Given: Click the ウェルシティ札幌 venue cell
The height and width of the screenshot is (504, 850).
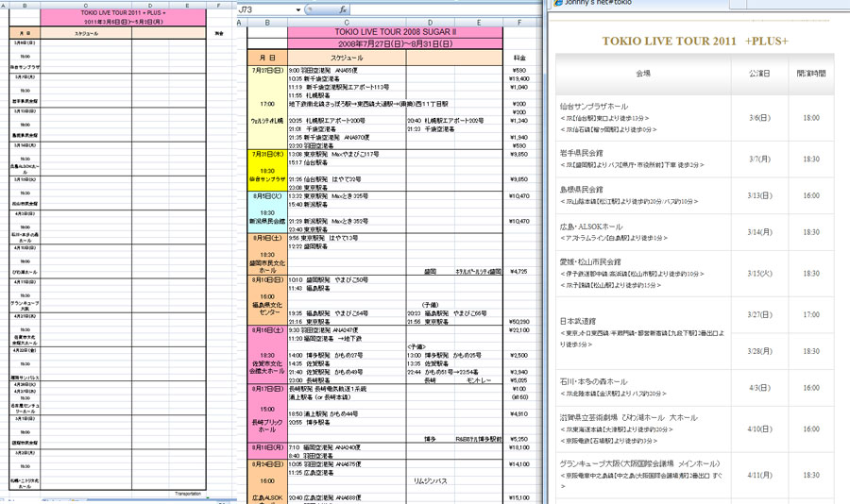Looking at the screenshot, I should coord(267,121).
